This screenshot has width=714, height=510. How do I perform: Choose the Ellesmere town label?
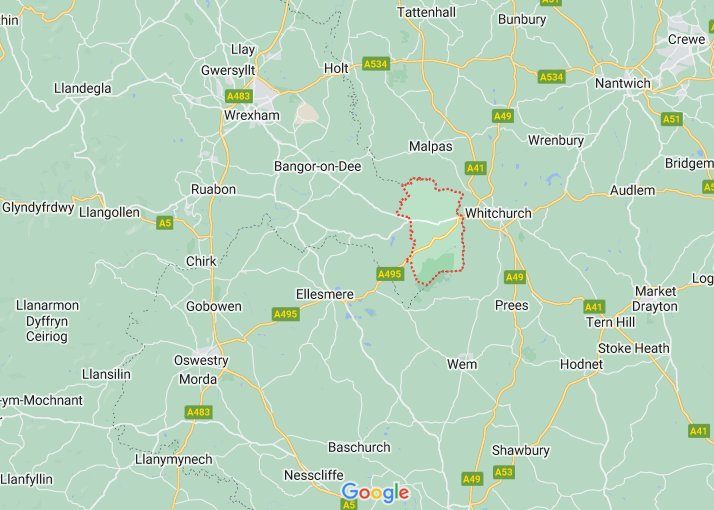tap(325, 294)
